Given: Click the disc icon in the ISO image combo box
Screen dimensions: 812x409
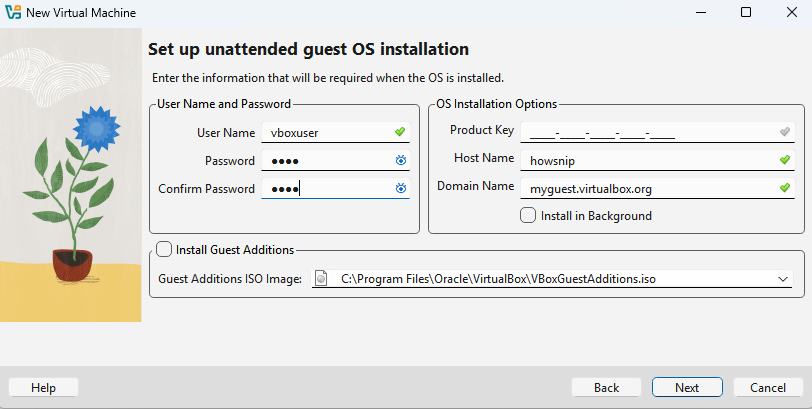Looking at the screenshot, I should pos(321,279).
